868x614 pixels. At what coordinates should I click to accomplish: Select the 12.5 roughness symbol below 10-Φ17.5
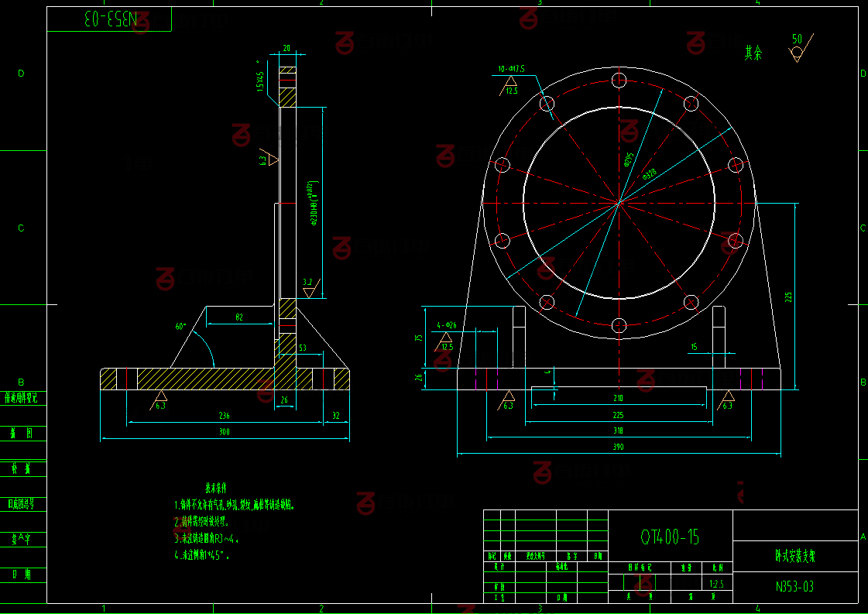coord(510,87)
